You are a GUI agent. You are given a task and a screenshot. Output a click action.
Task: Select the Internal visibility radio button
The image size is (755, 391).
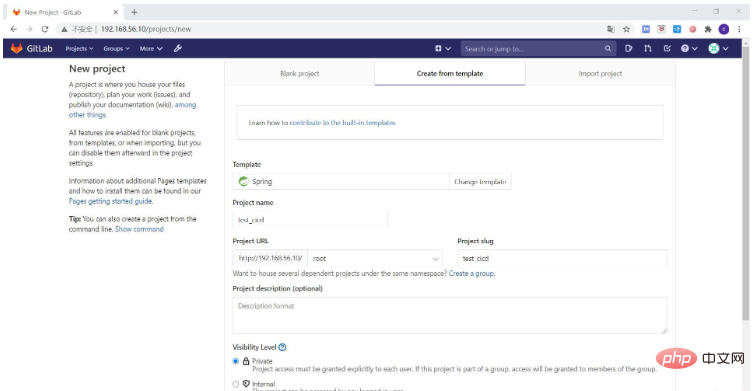pyautogui.click(x=235, y=384)
